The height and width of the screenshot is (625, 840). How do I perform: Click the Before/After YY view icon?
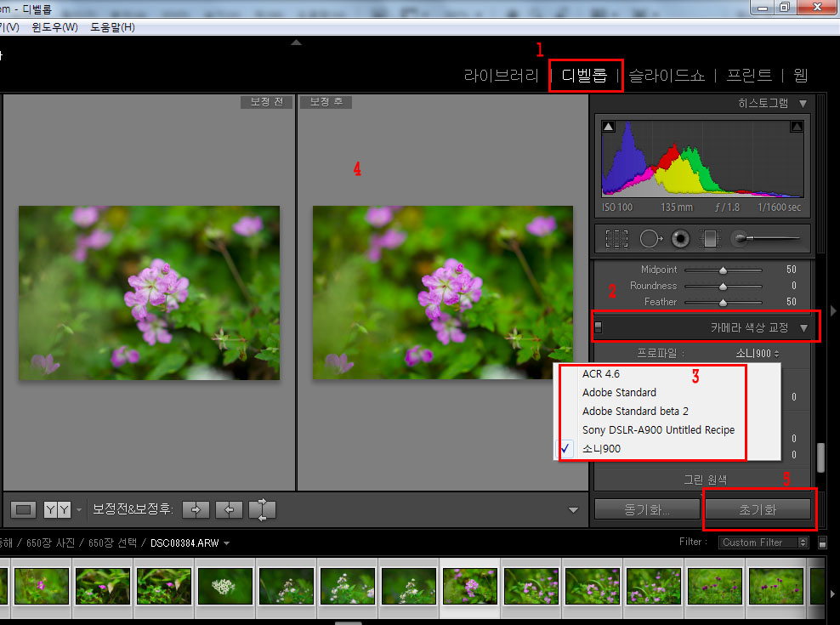(58, 509)
